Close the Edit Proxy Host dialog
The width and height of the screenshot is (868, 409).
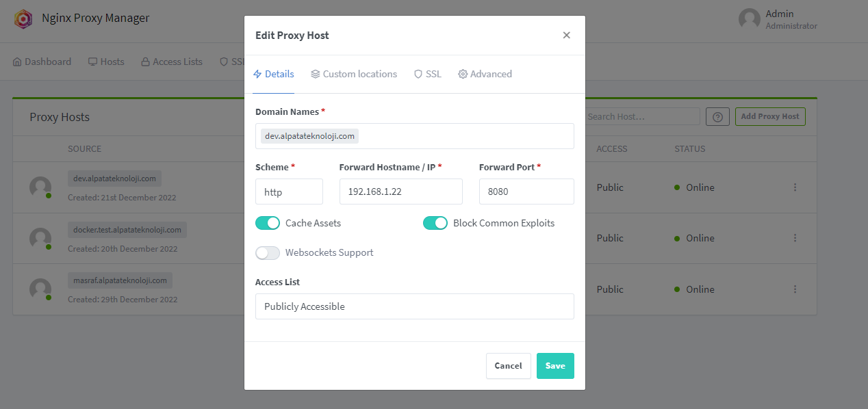pos(566,36)
